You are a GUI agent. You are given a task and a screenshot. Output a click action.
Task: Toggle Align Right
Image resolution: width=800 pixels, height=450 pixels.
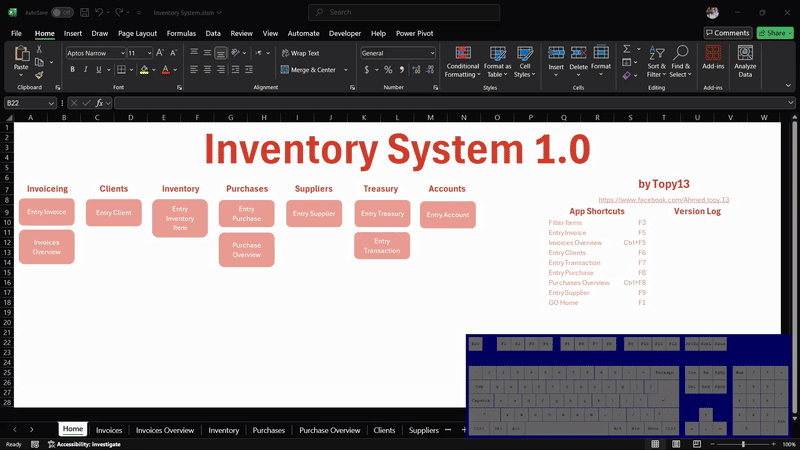(x=220, y=69)
